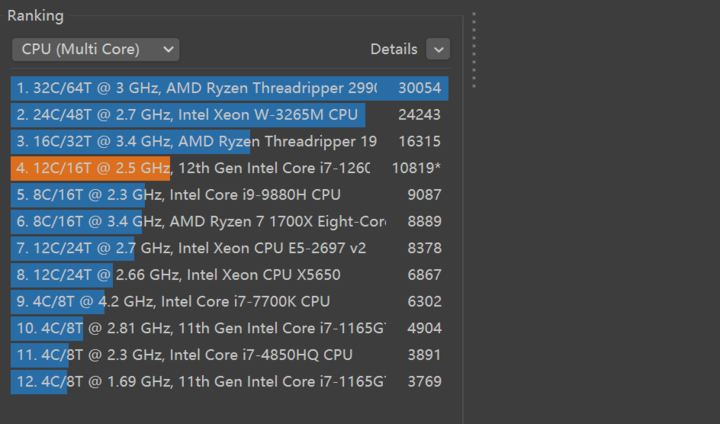Screen dimensions: 720x424
Task: Click the 30054 score value
Action: click(419, 88)
